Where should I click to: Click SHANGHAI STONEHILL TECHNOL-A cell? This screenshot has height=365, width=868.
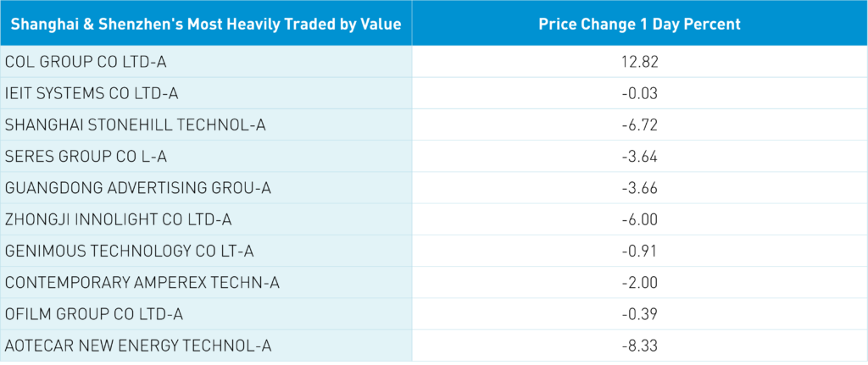136,124
